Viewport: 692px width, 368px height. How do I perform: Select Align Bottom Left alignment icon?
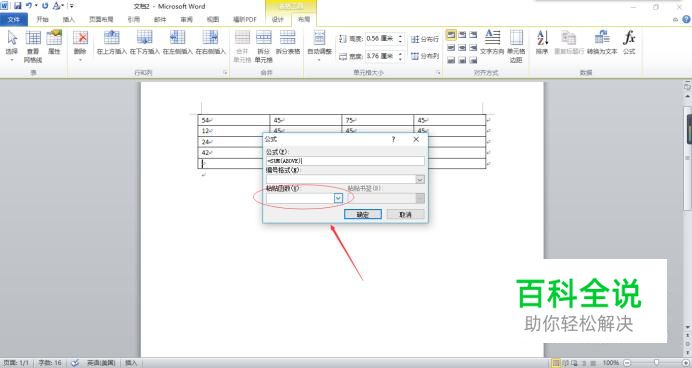451,60
